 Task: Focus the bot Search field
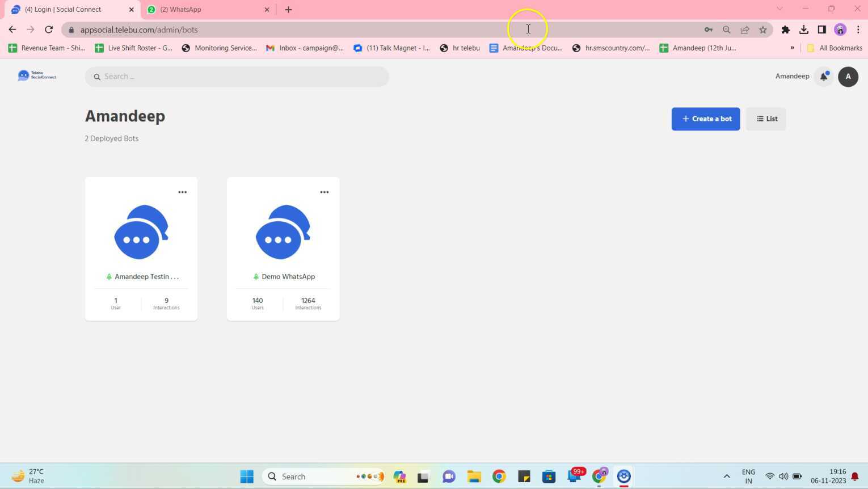coord(237,77)
